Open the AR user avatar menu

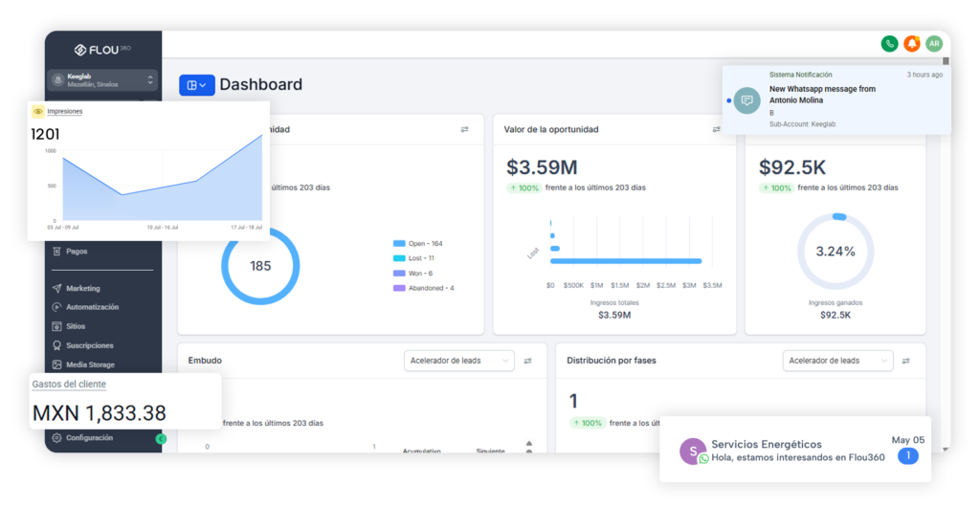(x=933, y=44)
